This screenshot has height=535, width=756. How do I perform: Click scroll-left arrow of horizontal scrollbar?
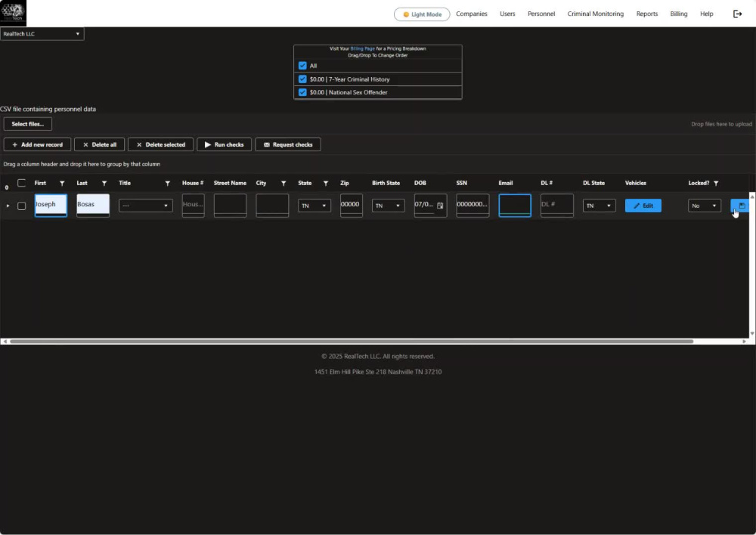(5, 342)
